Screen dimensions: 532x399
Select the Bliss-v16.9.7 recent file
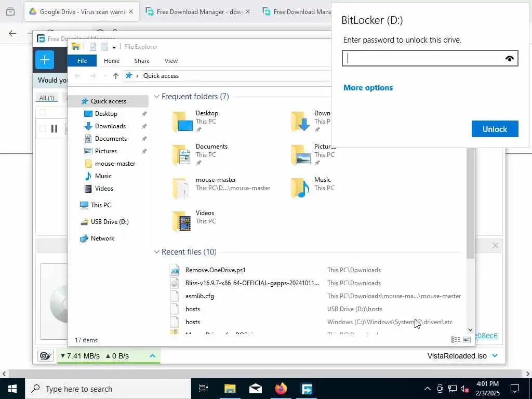[252, 283]
